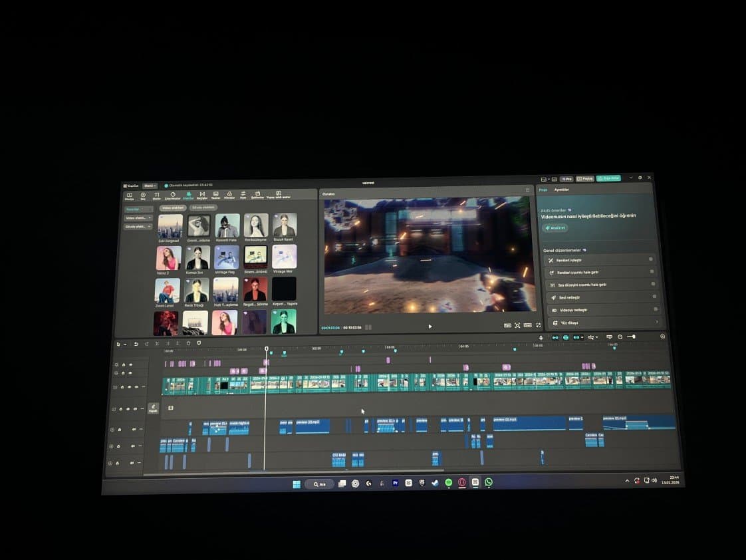Toggle the 'Renkleri uyumlu hale getir' option
746x560 pixels.
pyautogui.click(x=652, y=271)
